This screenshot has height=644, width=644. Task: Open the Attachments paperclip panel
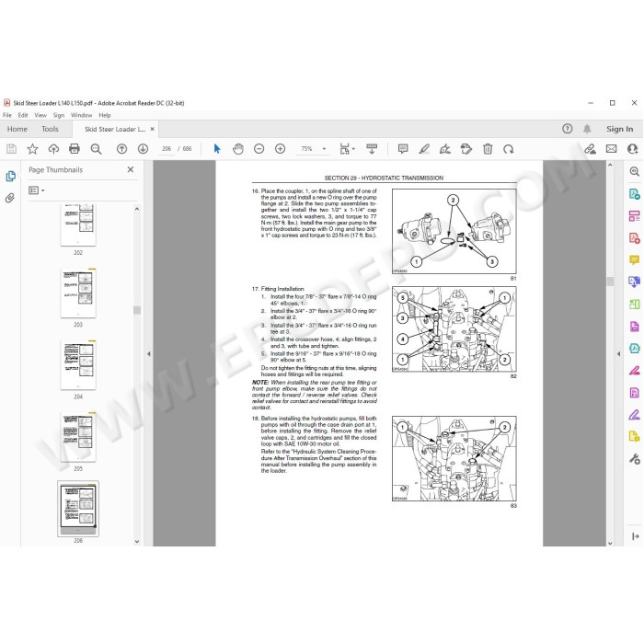pos(10,198)
